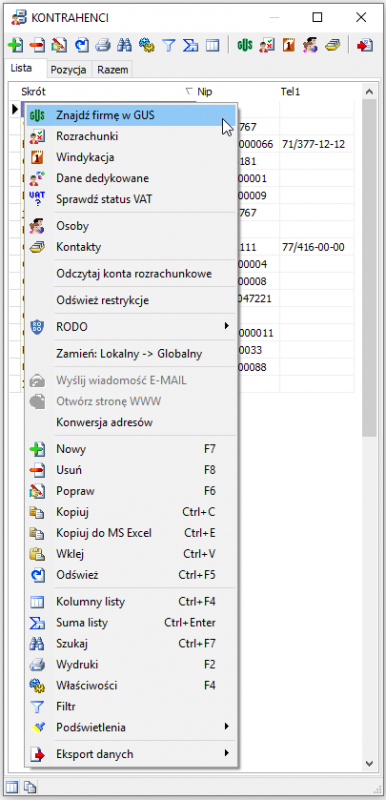Choose Zamień: Lokalny -> Globalny
Viewport: 386px width, 800px height.
coord(131,353)
